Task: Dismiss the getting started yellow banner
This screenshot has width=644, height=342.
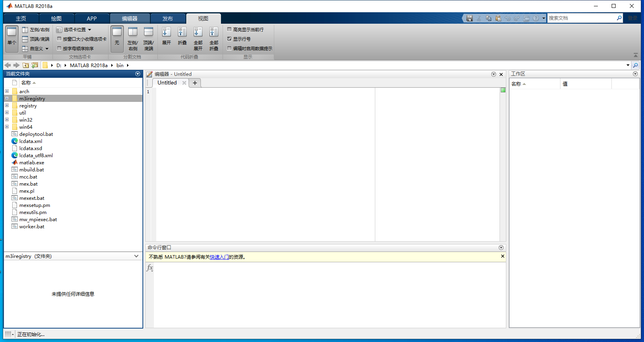Action: click(503, 256)
